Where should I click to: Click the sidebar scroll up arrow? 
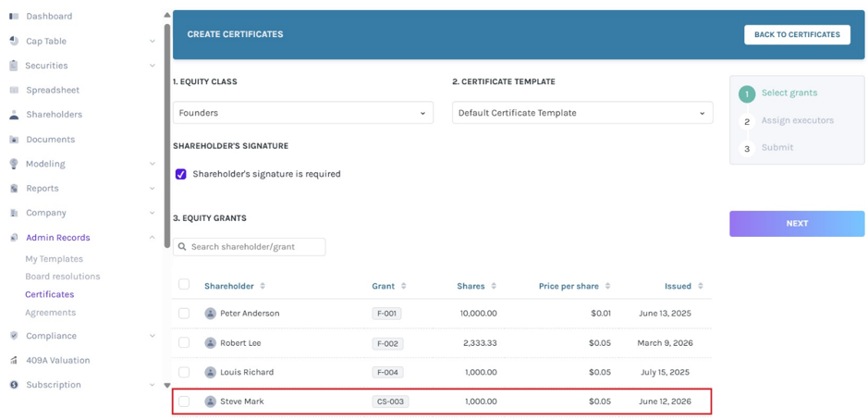pos(167,15)
